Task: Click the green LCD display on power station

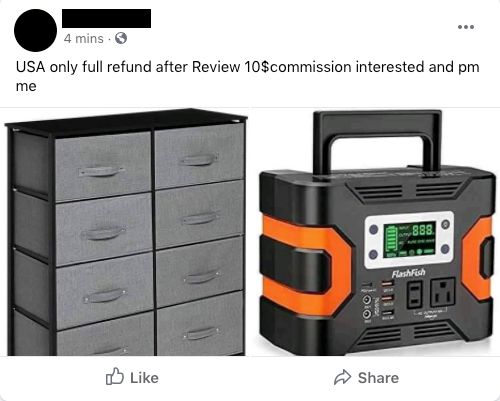Action: coord(409,240)
